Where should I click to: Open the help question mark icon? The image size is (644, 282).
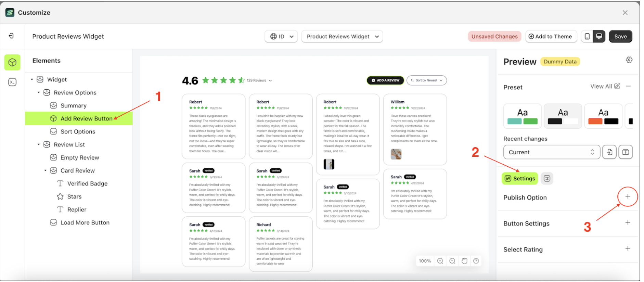pos(476,261)
